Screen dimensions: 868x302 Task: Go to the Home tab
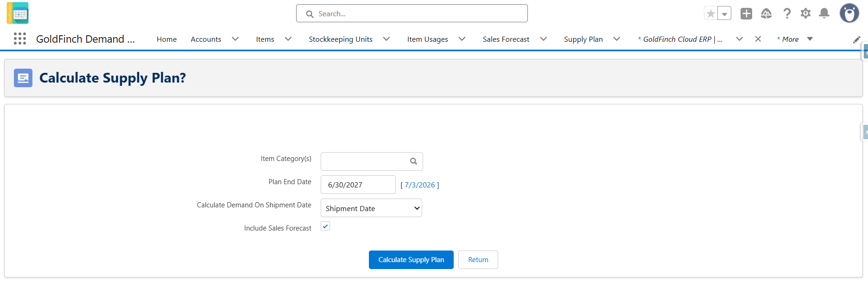(167, 39)
